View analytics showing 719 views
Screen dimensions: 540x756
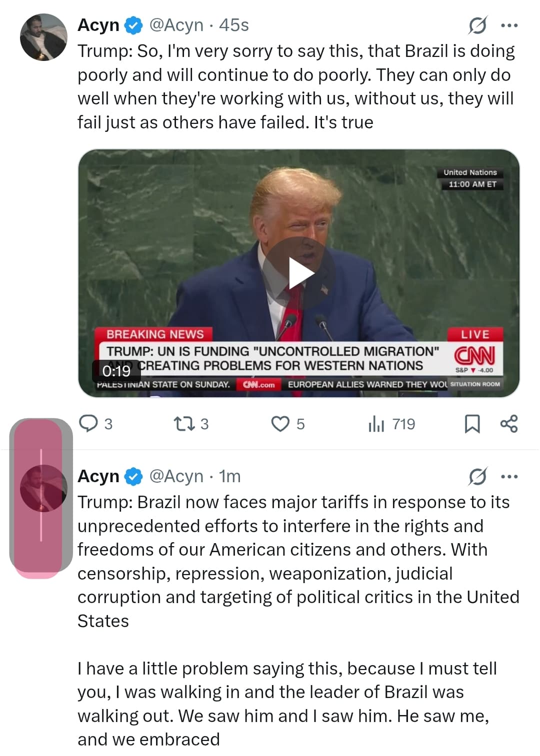click(391, 424)
